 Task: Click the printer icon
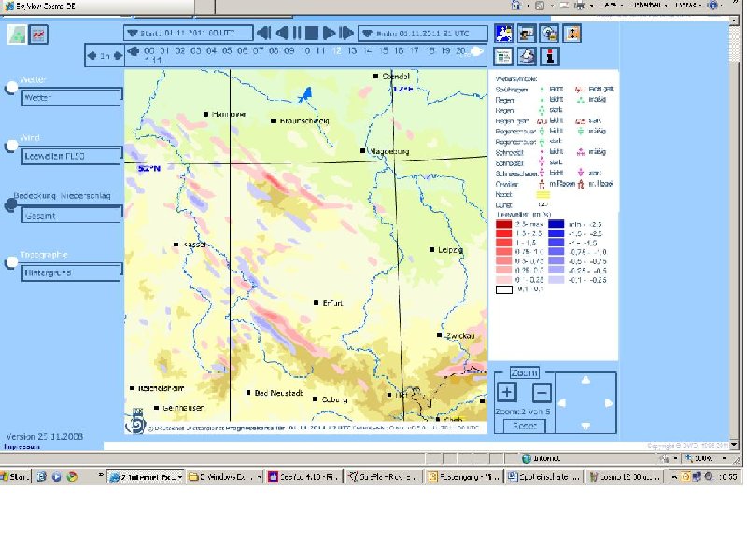pos(526,55)
